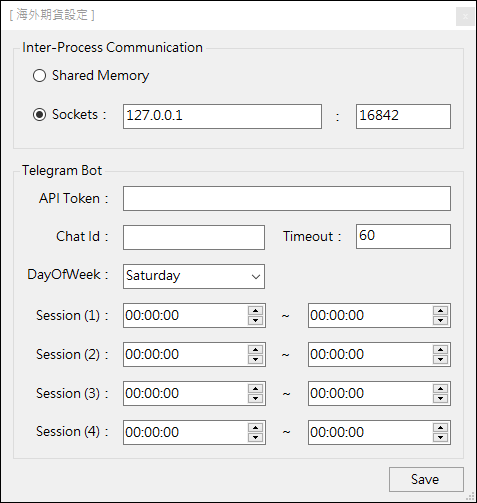
Task: Increase Session (4) start time with up arrow
Action: pyautogui.click(x=255, y=428)
